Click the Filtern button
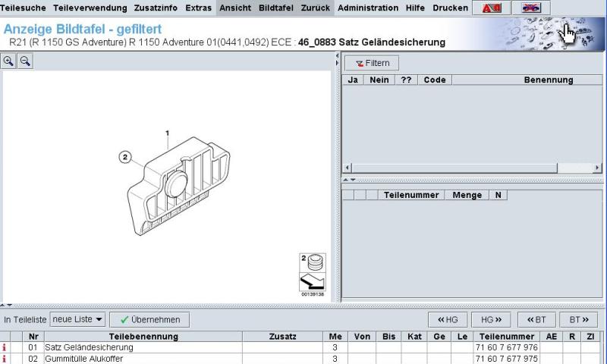This screenshot has width=607, height=364. (372, 63)
